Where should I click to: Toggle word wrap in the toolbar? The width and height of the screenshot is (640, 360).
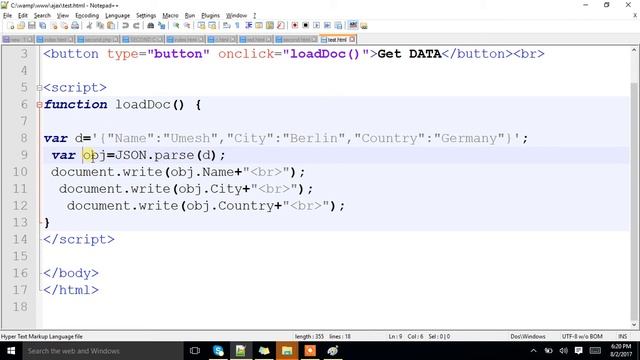(227, 25)
